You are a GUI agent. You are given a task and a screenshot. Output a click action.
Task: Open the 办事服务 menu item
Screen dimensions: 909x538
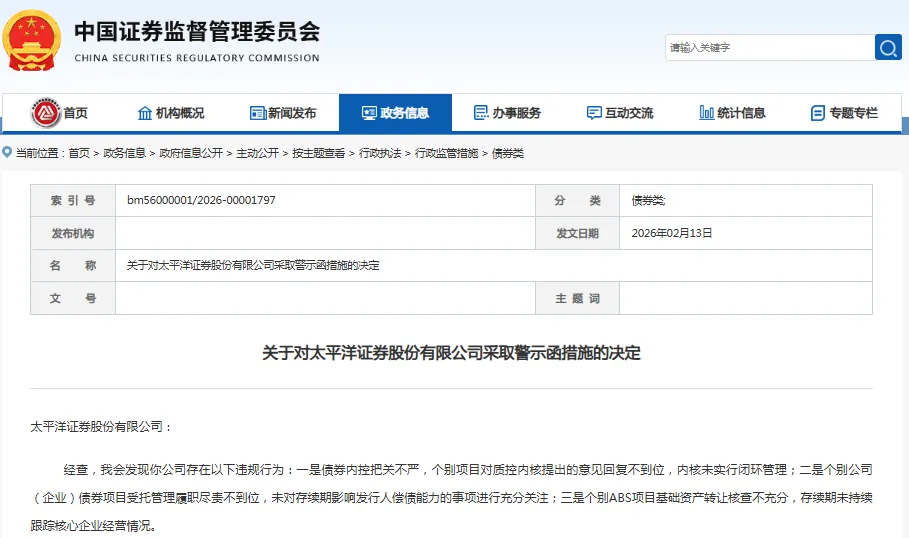pyautogui.click(x=517, y=113)
